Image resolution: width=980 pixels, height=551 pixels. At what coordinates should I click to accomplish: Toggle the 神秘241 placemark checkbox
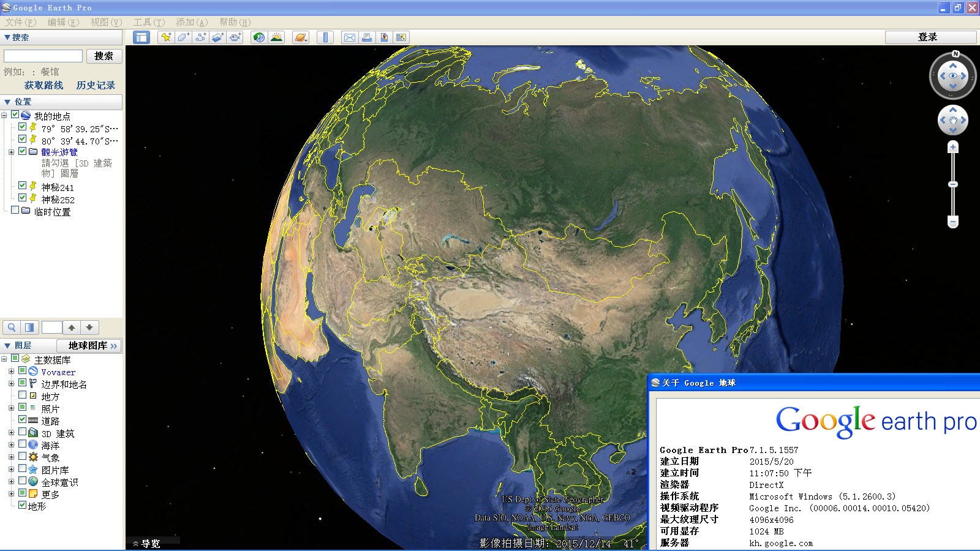click(23, 185)
